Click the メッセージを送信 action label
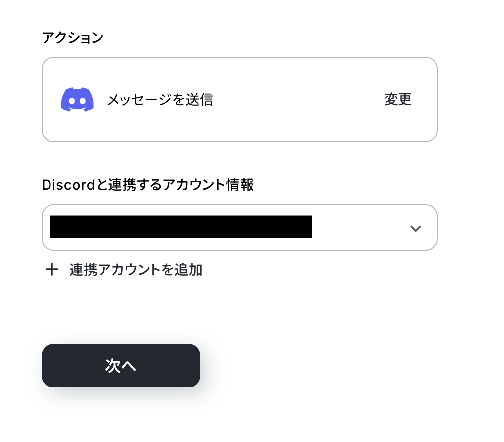 [160, 100]
